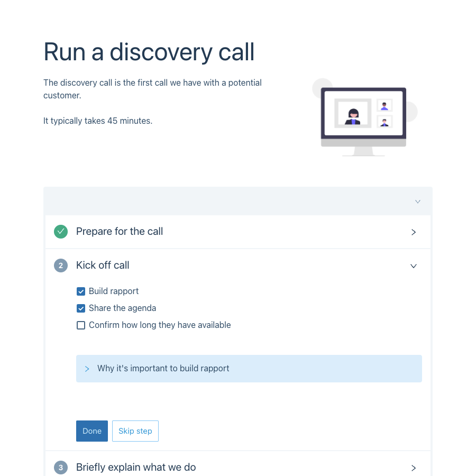The width and height of the screenshot is (476, 476).
Task: Expand Why it's important to build rapport
Action: [249, 369]
